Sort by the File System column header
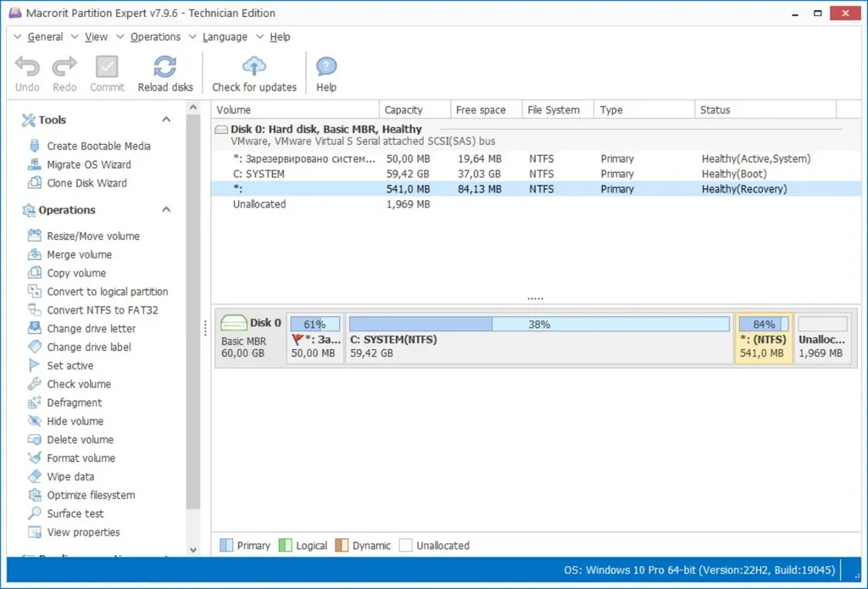Image resolution: width=868 pixels, height=589 pixels. pos(558,109)
